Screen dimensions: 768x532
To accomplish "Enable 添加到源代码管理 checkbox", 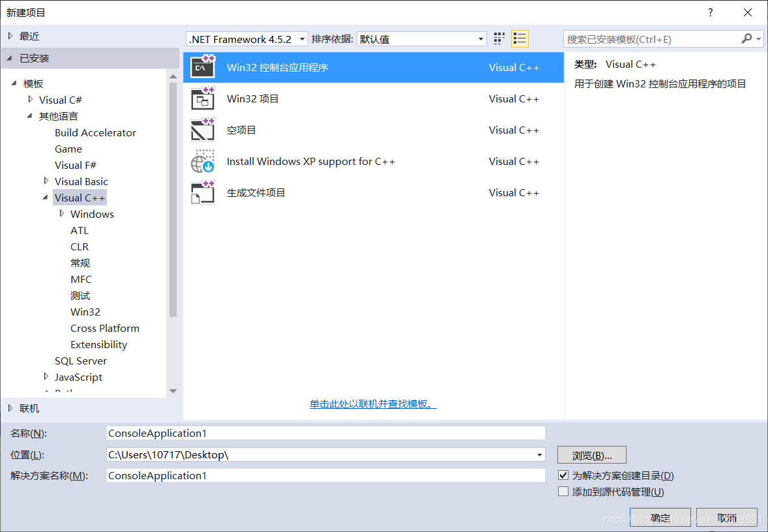I will point(563,492).
